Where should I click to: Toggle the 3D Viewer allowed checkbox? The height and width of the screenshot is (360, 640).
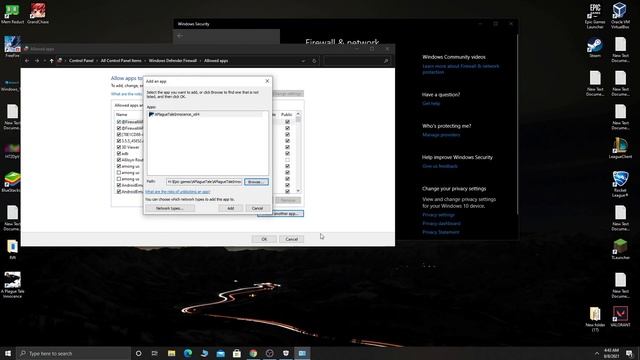pos(119,147)
